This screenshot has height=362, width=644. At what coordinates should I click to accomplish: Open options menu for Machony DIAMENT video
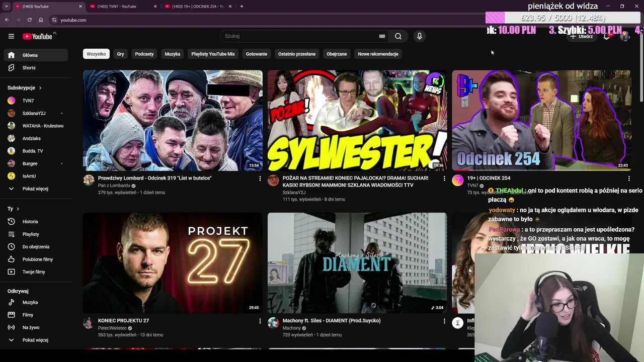(x=444, y=321)
